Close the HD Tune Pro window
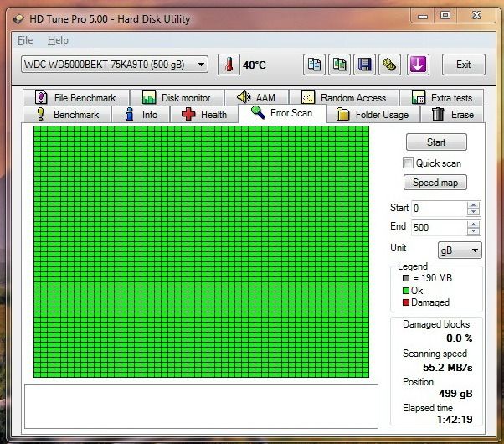 [x=476, y=15]
